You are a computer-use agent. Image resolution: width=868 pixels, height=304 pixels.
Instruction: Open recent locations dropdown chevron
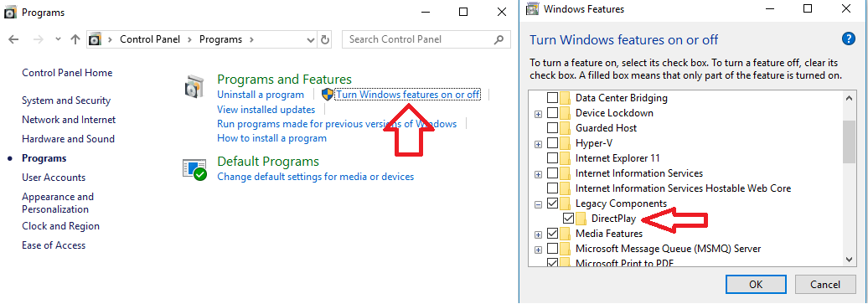[58, 40]
